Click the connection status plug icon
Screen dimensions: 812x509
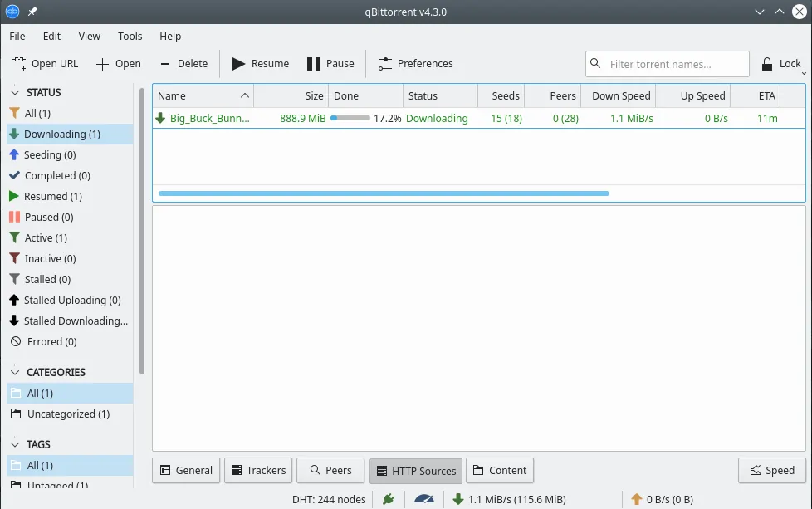pos(389,499)
